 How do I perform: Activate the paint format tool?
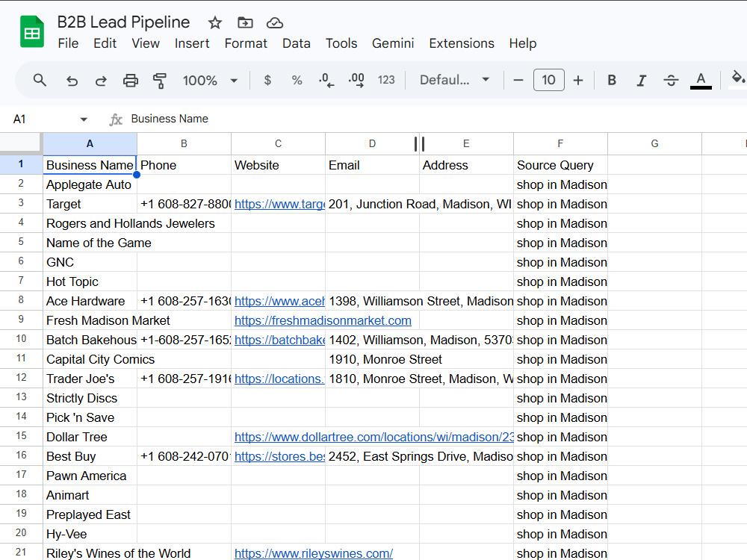pyautogui.click(x=160, y=81)
